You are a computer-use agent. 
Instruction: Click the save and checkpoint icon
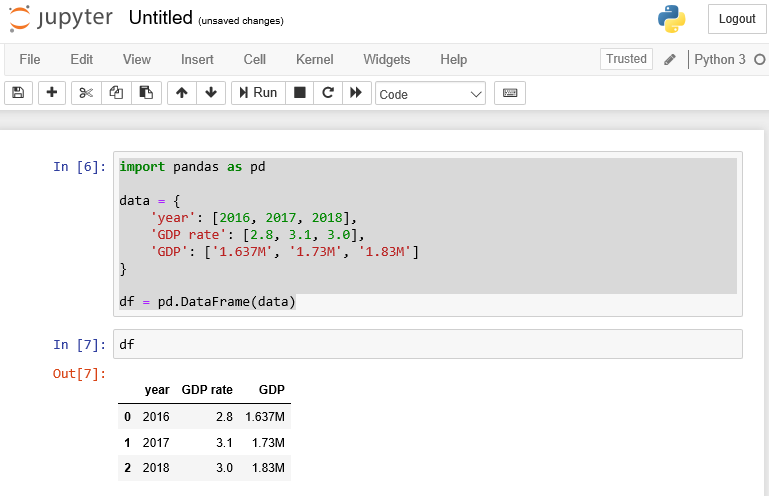[18, 93]
